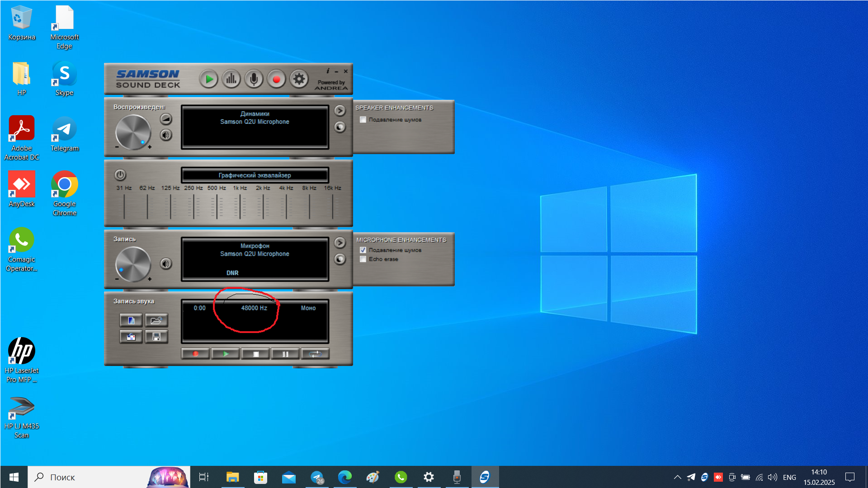
Task: Create a new recording file
Action: (x=131, y=320)
